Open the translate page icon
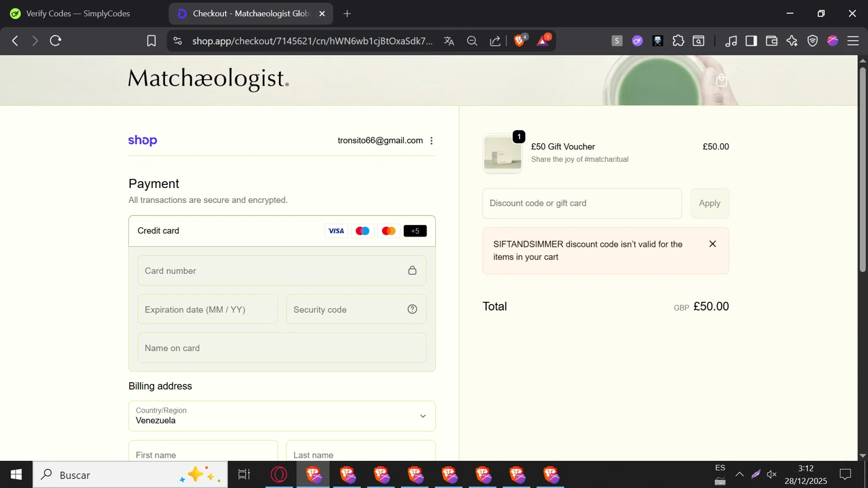The height and width of the screenshot is (488, 868). click(x=449, y=41)
